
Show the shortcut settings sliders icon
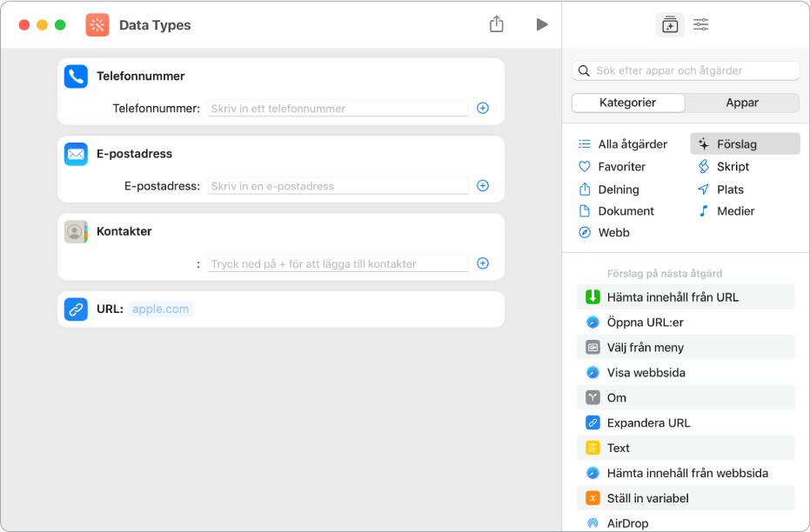pos(701,25)
